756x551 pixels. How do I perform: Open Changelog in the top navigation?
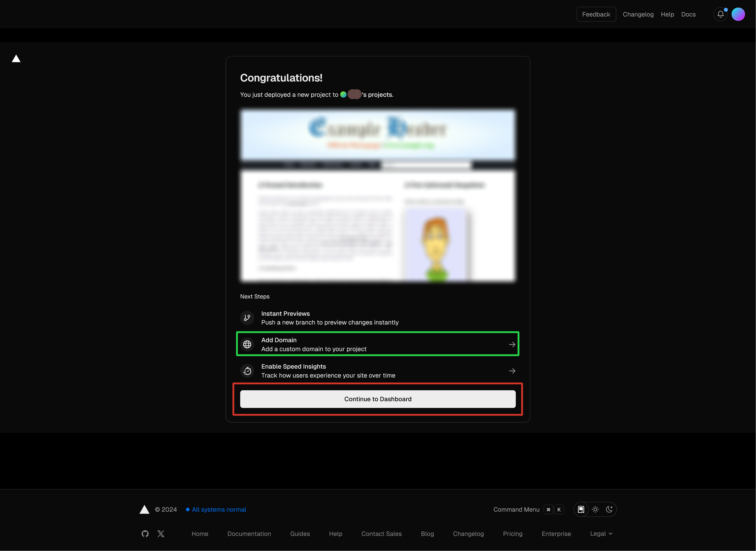(638, 14)
